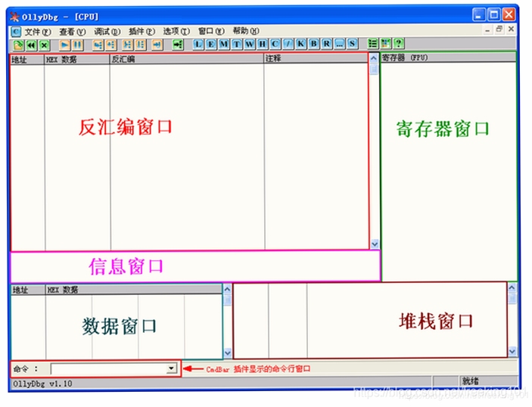The height and width of the screenshot is (407, 532).
Task: Open Source window (S) icon
Action: [x=352, y=44]
